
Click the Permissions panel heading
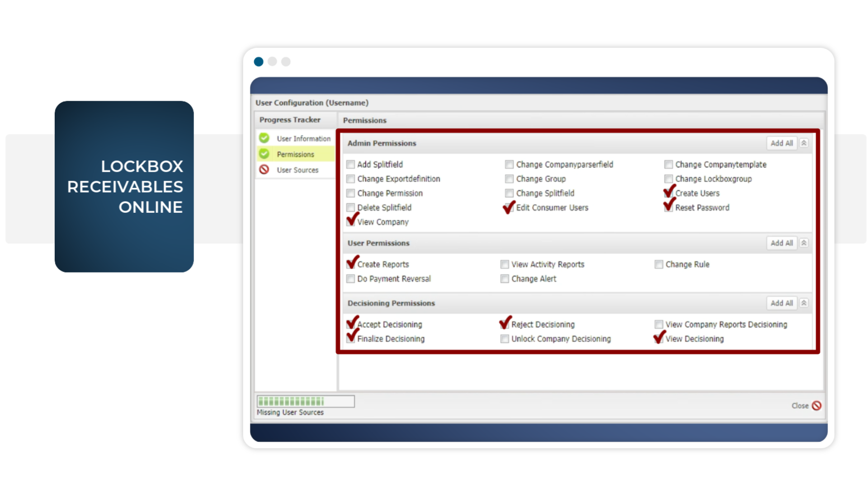[x=365, y=120]
